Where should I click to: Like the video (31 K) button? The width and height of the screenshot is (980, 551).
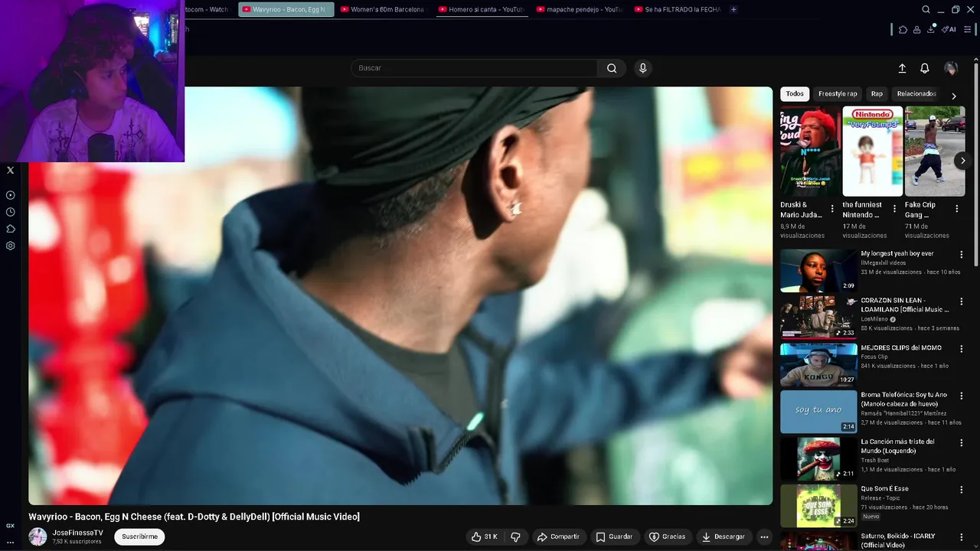click(x=484, y=536)
